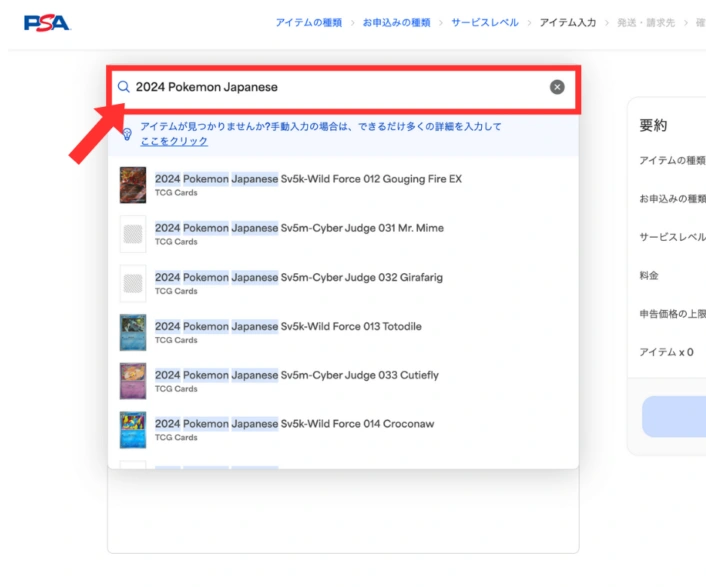Select Cyber Judge 033 Cutiefly result
Image resolution: width=706 pixels, height=587 pixels.
(343, 381)
